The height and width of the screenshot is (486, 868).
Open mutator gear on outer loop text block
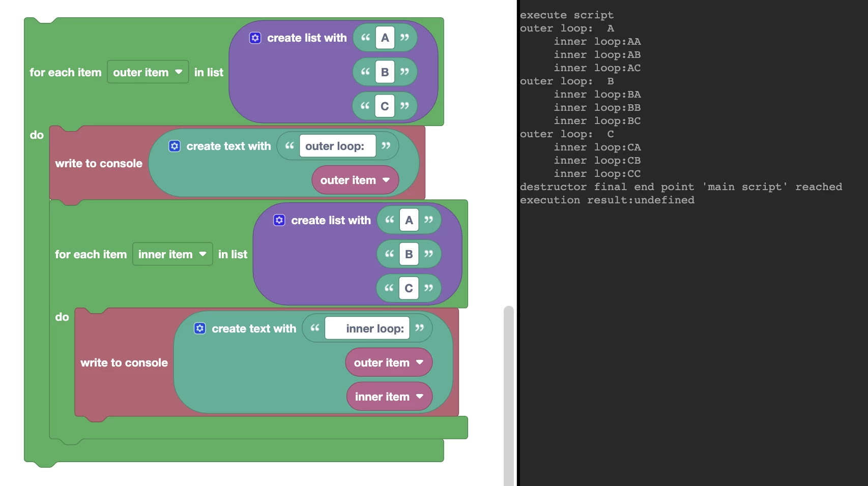[x=175, y=146]
